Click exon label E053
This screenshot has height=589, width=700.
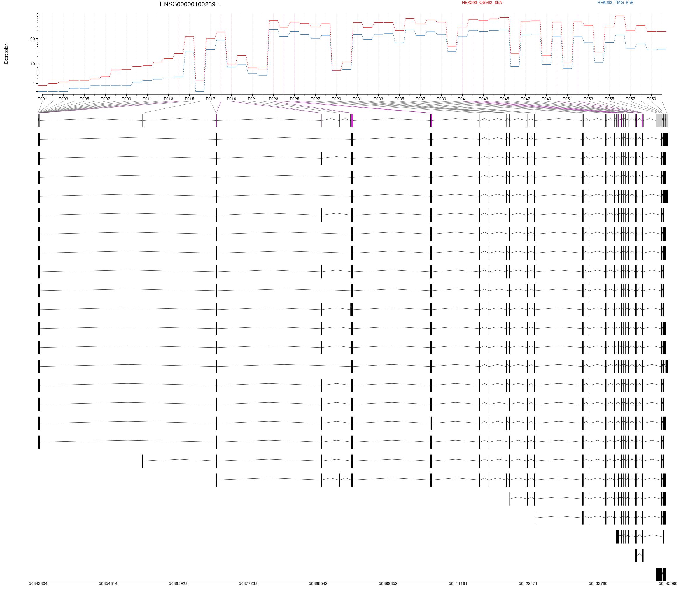point(589,99)
